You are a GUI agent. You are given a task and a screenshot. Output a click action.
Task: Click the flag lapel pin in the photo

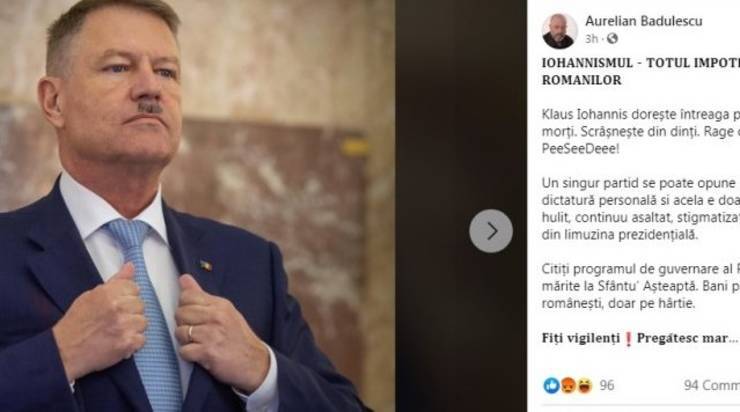point(205,266)
